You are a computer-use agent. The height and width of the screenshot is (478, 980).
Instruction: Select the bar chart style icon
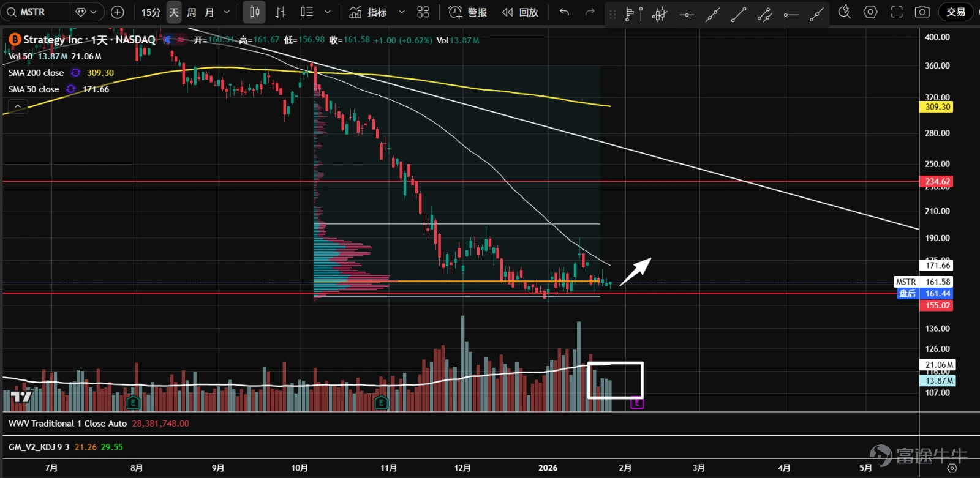(281, 12)
